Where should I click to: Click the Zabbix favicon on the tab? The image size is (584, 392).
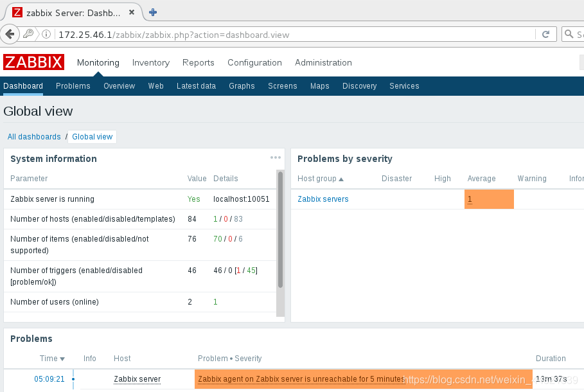pos(17,12)
